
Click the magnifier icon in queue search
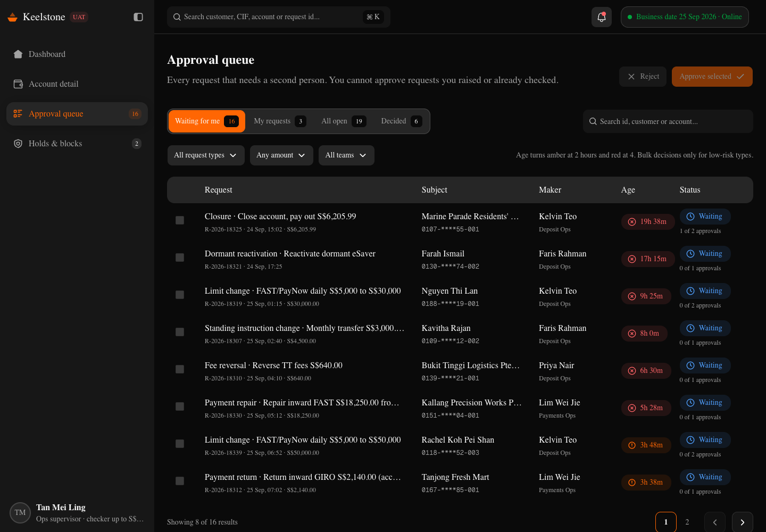pyautogui.click(x=593, y=121)
